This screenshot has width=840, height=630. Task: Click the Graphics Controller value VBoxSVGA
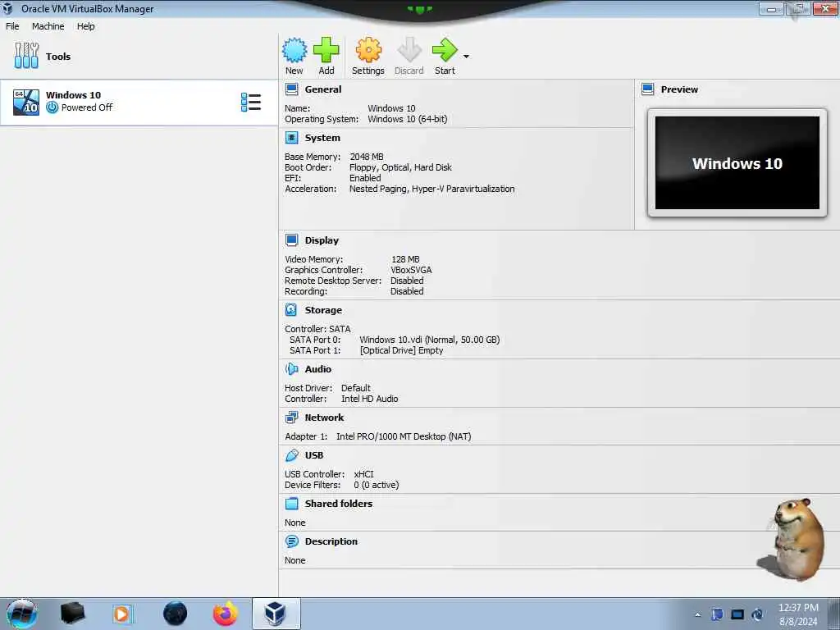411,270
